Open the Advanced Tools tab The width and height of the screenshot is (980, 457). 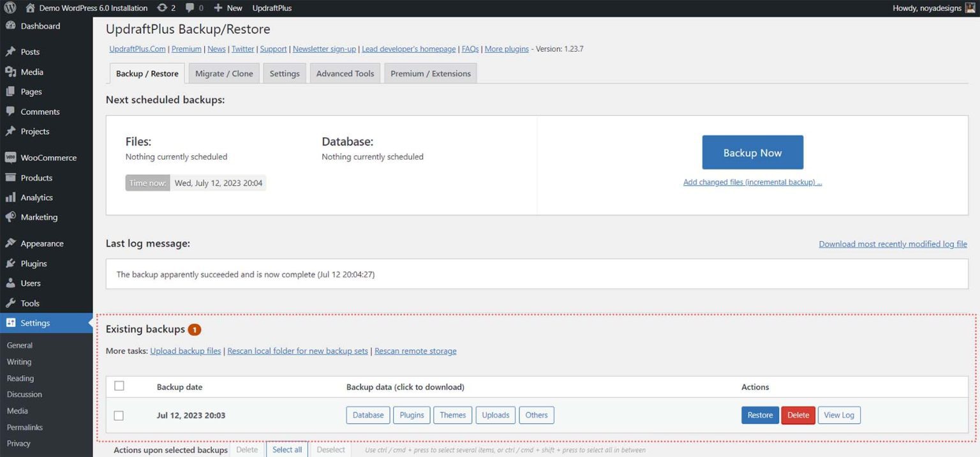(x=345, y=73)
